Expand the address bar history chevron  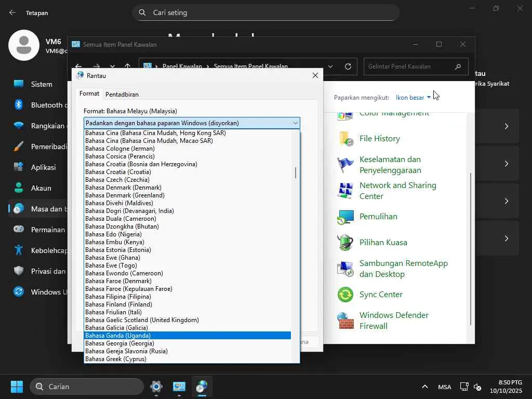click(330, 66)
